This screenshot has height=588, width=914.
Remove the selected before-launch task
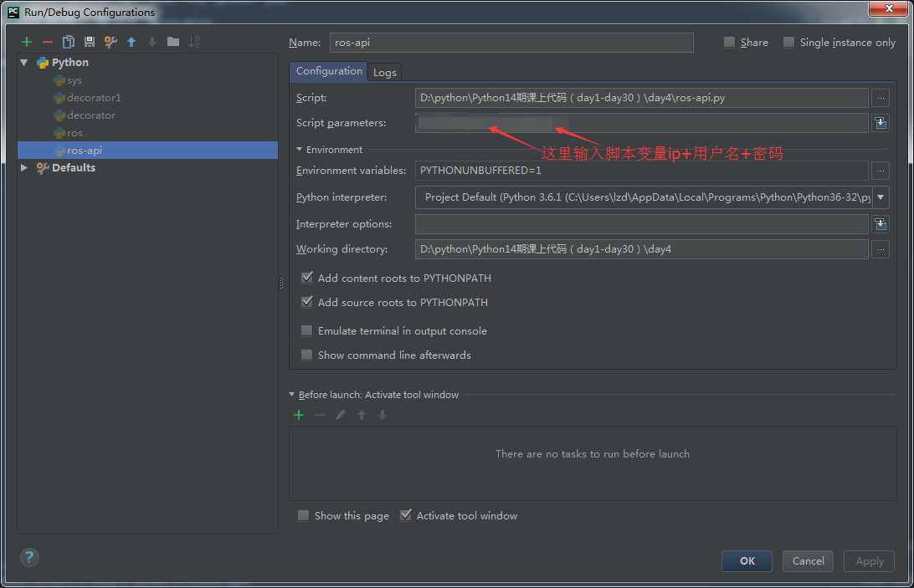[320, 415]
